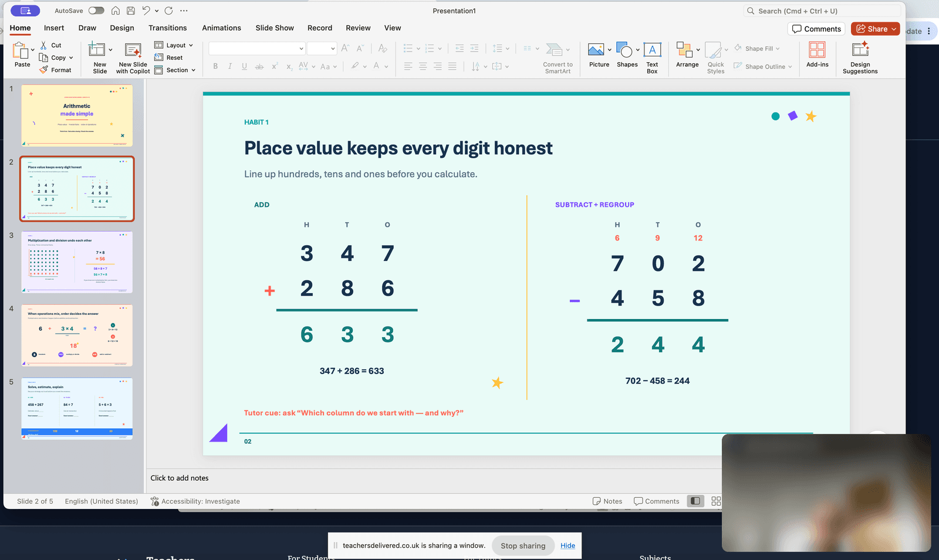
Task: Open the Transitions tab
Action: pyautogui.click(x=168, y=28)
